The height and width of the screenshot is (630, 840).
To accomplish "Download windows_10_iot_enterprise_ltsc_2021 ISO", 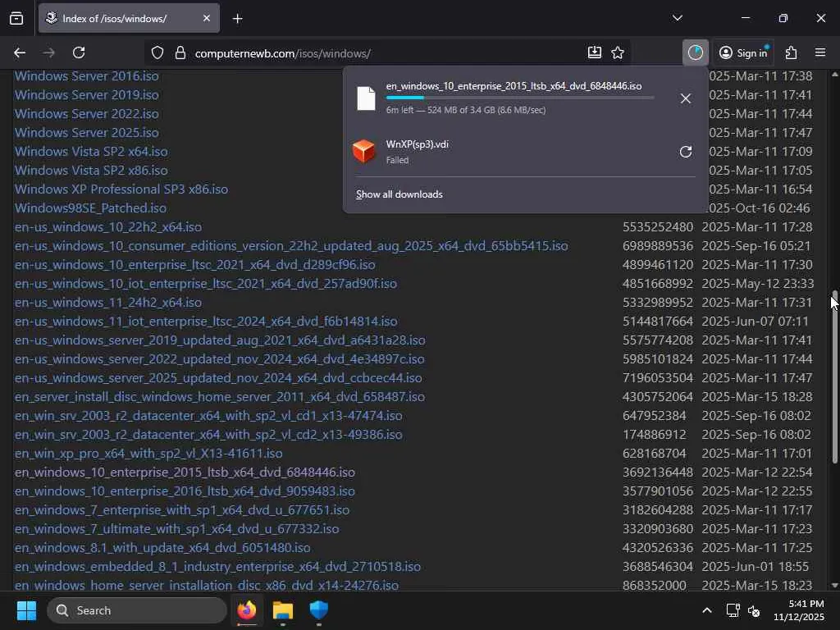I will tap(206, 283).
